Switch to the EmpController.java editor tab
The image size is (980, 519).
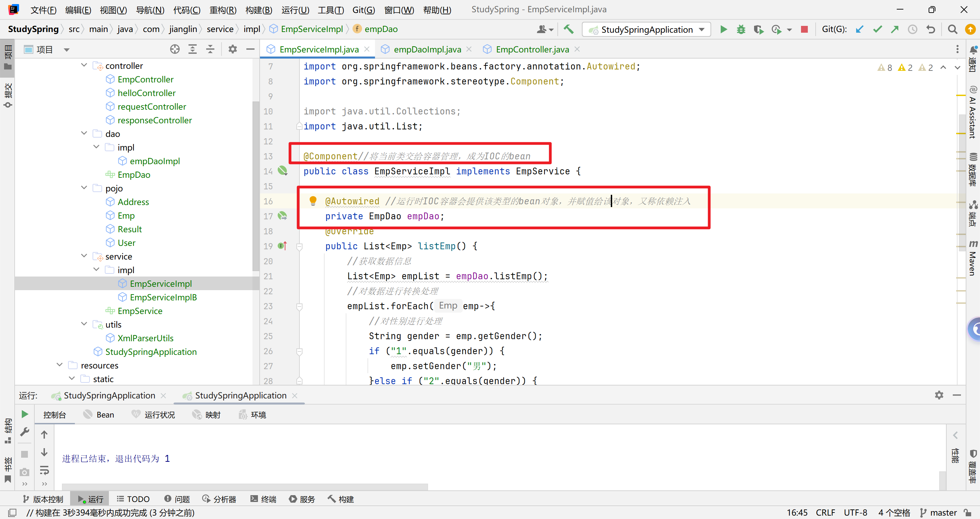pyautogui.click(x=532, y=49)
